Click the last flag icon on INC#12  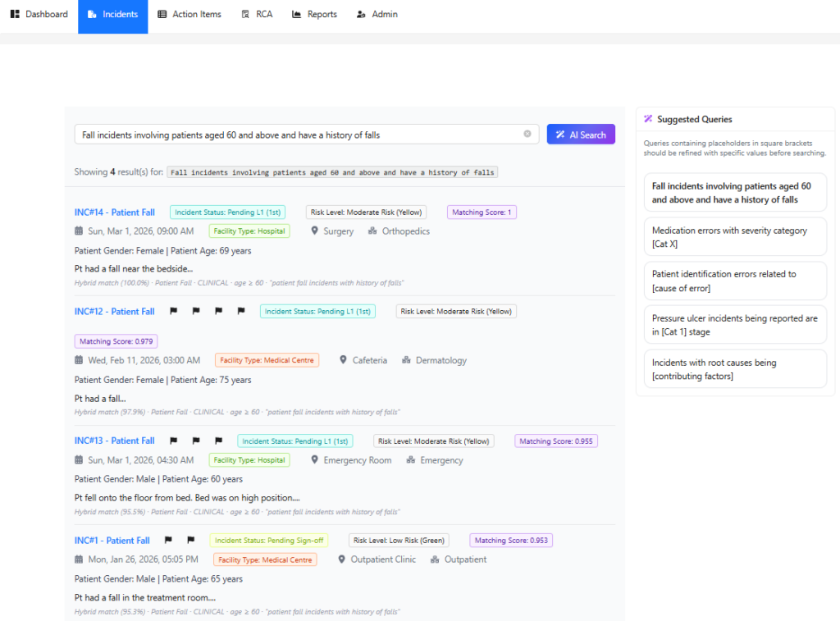[x=241, y=311]
